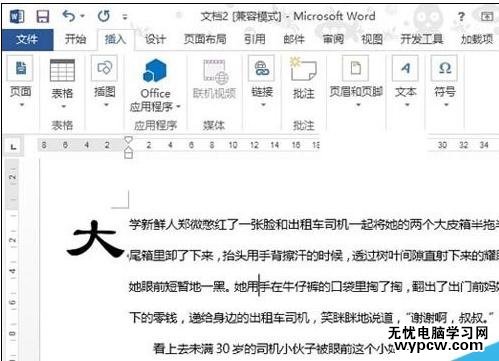Image resolution: width=499 pixels, height=361 pixels.
Task: Switch to the 开始 tab
Action: (75, 39)
